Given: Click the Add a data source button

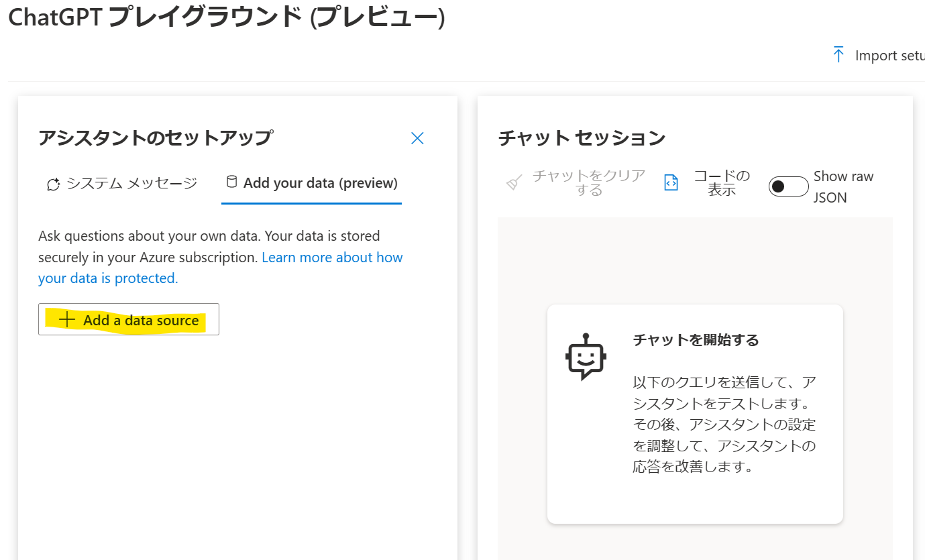Looking at the screenshot, I should tap(129, 319).
